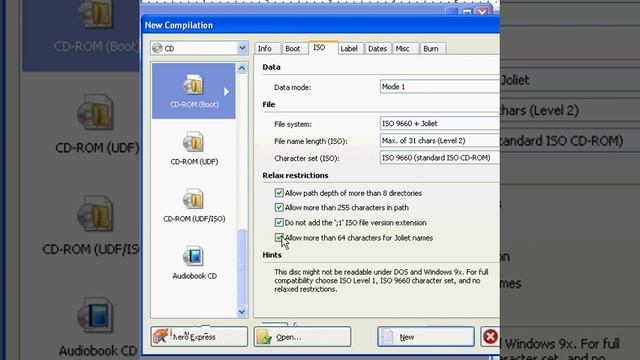This screenshot has height=360, width=640.
Task: Select the Audiobook CD compilation icon
Action: (x=193, y=256)
